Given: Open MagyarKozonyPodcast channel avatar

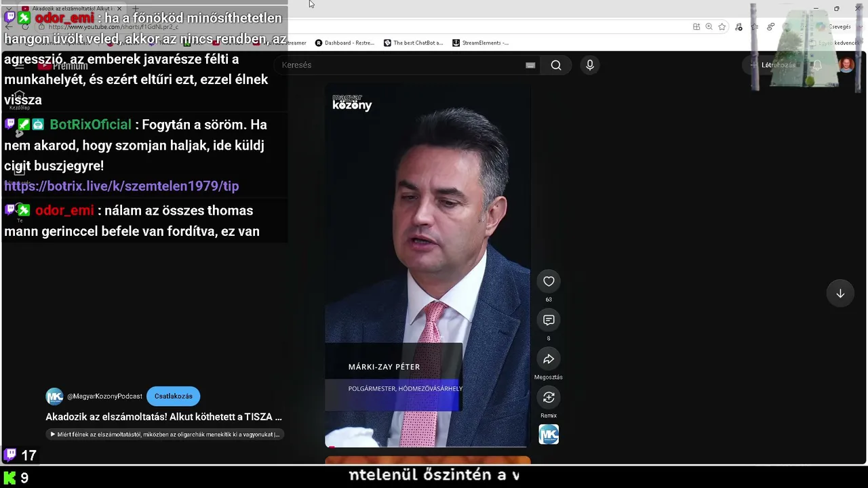Looking at the screenshot, I should [x=54, y=396].
